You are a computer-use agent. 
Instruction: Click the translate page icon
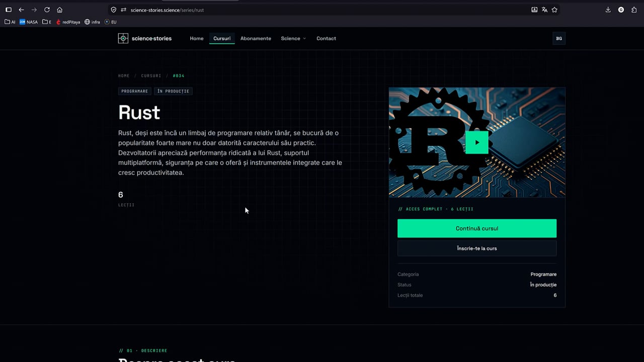(x=544, y=10)
